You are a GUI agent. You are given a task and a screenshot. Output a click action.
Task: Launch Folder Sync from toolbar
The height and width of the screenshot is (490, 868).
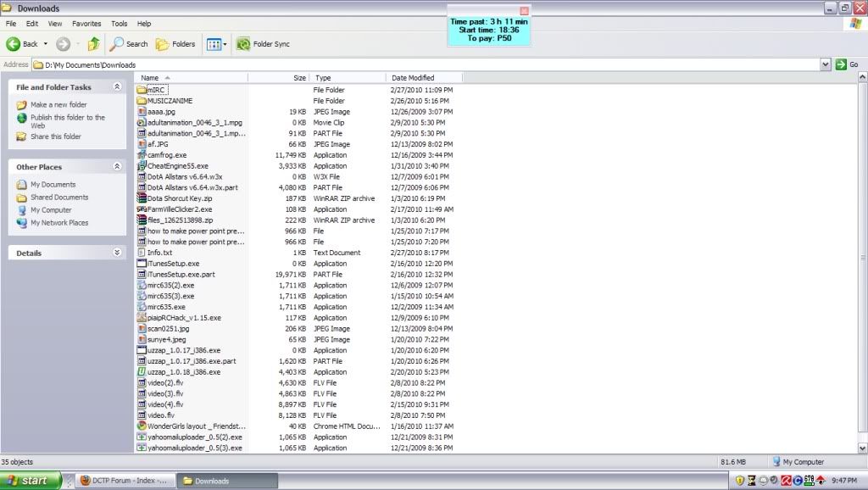pos(263,44)
